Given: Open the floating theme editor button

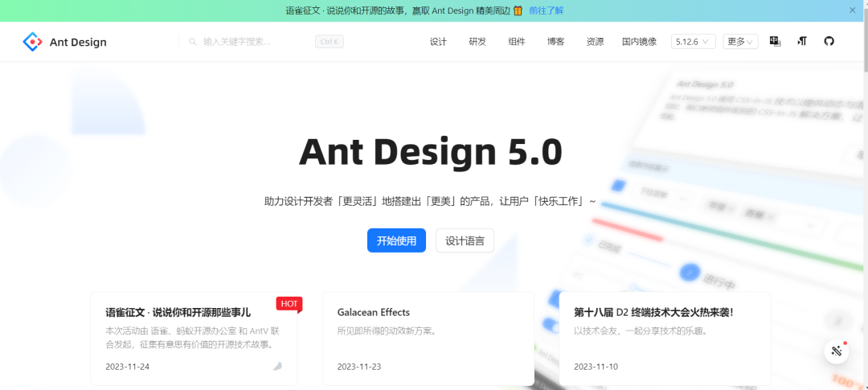Looking at the screenshot, I should 837,351.
